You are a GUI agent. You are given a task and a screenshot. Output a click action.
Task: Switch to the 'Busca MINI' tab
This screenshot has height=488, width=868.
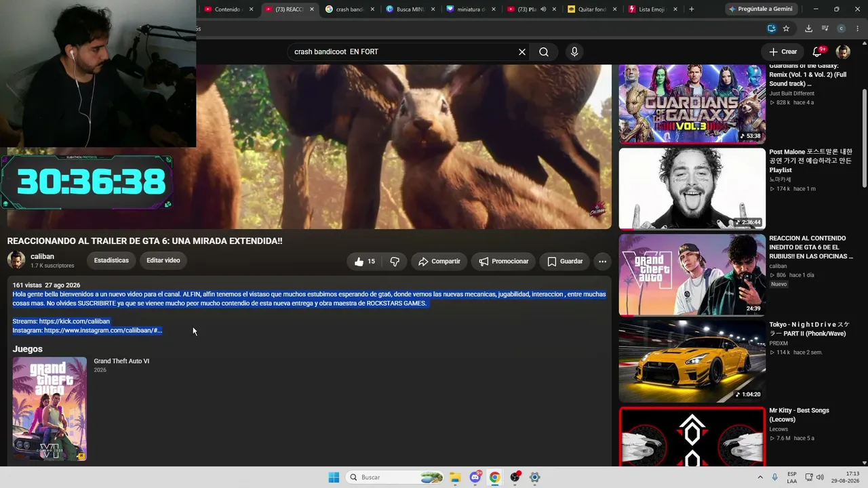click(x=410, y=9)
